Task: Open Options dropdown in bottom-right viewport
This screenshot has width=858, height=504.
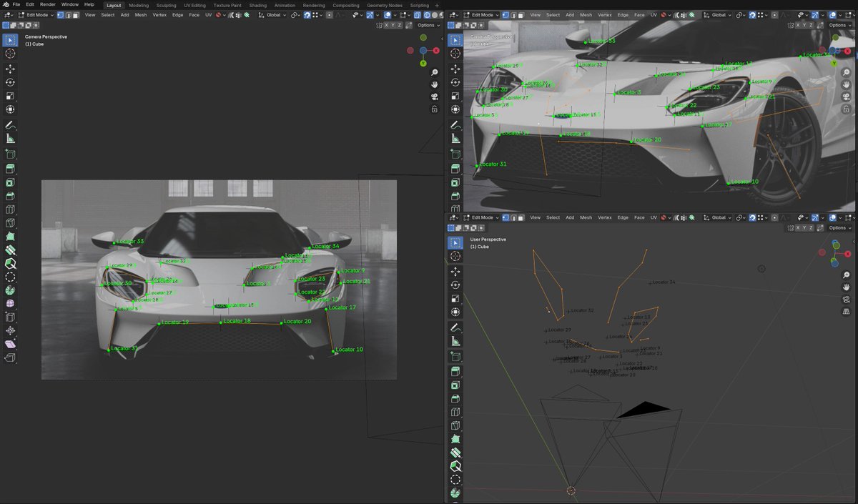Action: pyautogui.click(x=839, y=227)
